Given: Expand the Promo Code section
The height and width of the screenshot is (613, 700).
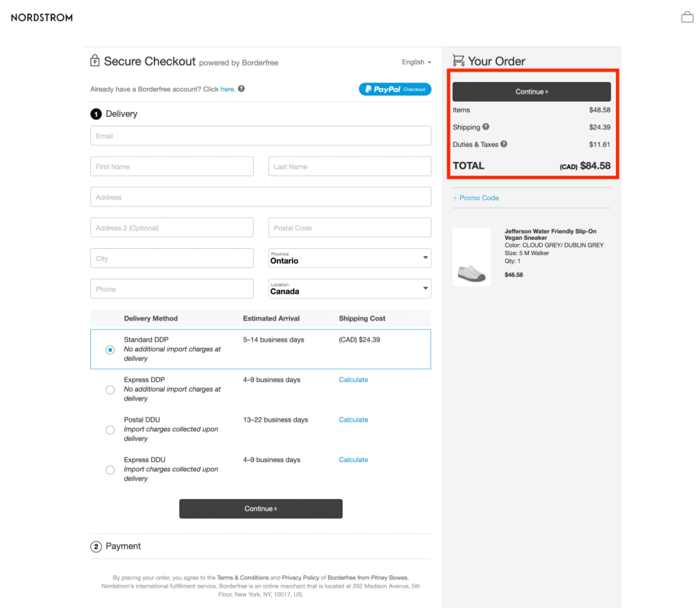Looking at the screenshot, I should (x=476, y=197).
